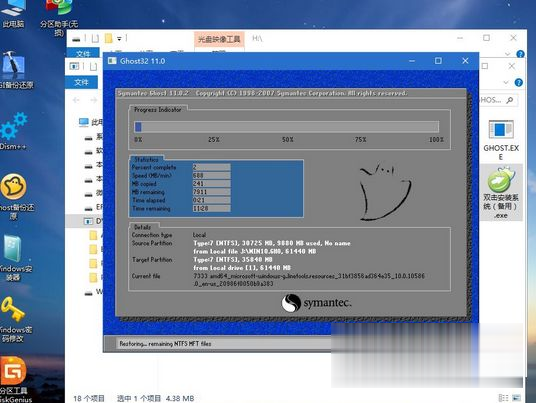Click the Speed (MB/min) value 688
Screen dimensions: 536x403
(212, 175)
